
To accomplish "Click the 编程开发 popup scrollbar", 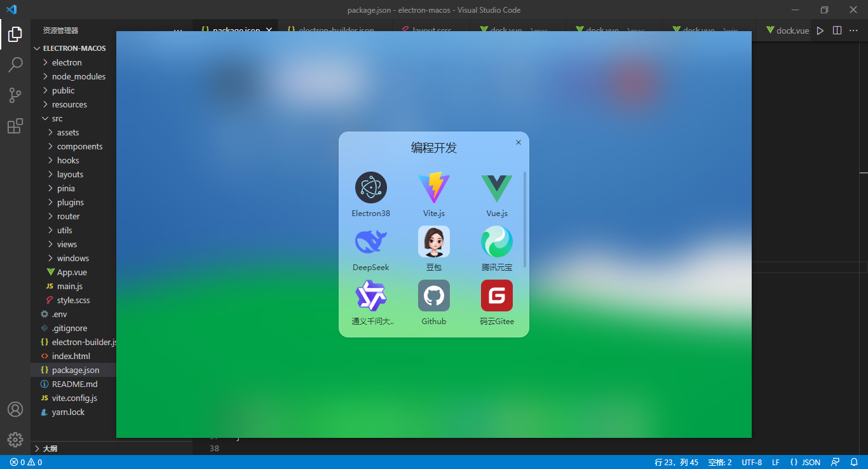I will click(525, 219).
